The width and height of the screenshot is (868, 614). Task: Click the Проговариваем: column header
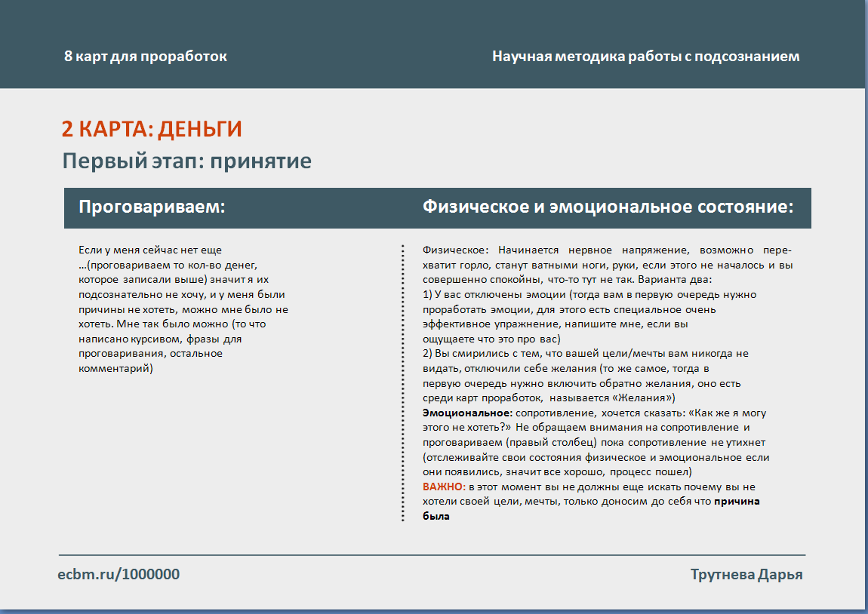pos(152,207)
